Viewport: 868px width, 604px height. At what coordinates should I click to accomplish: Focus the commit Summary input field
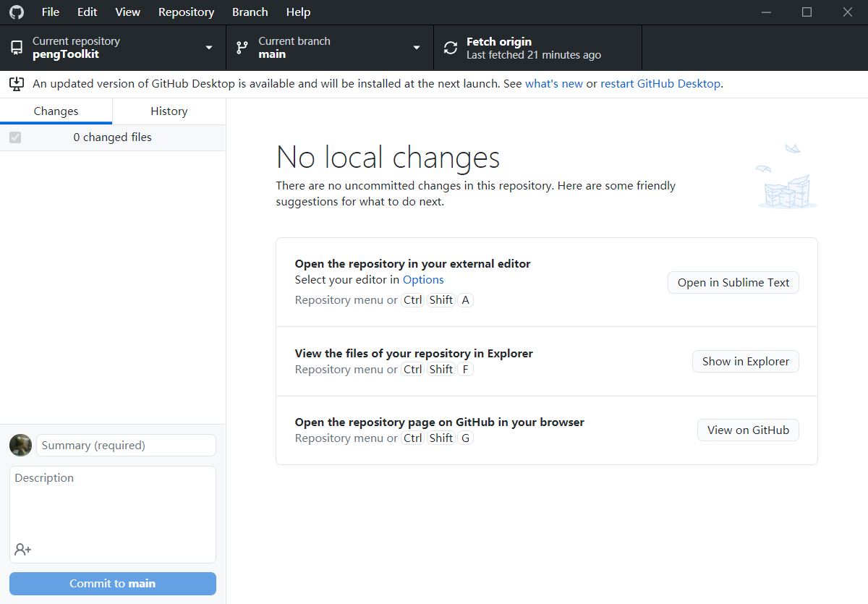pyautogui.click(x=126, y=446)
